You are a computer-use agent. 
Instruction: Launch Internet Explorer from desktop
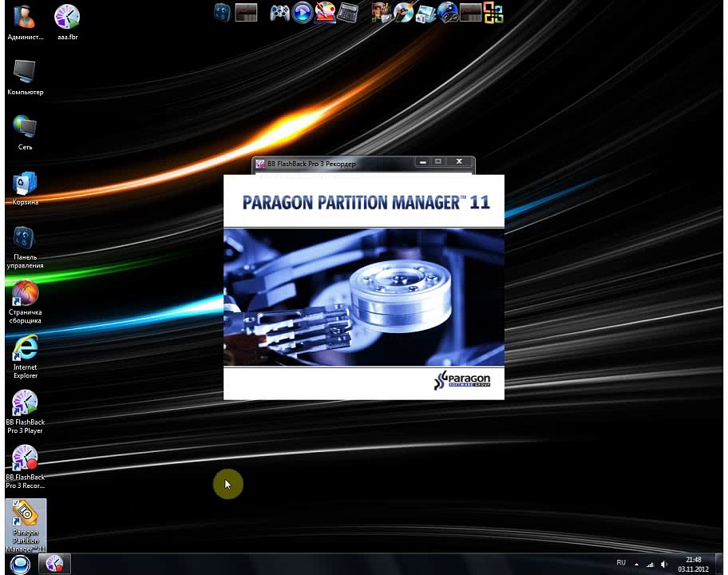click(25, 357)
